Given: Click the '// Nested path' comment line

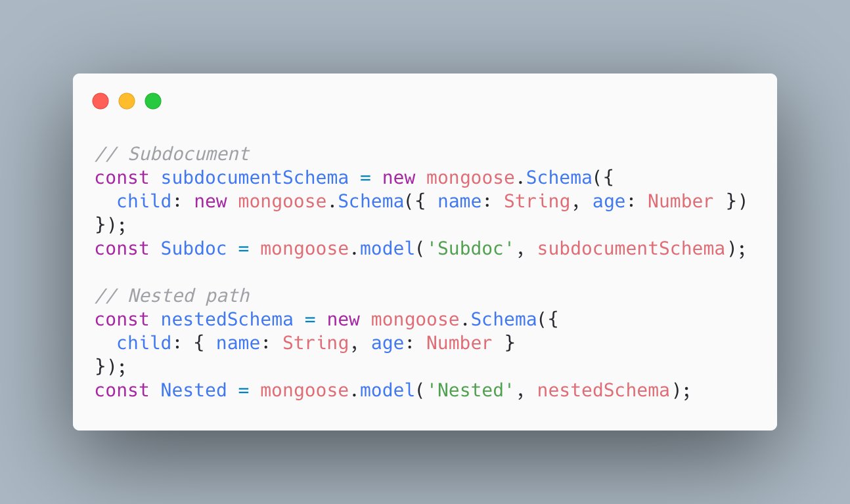Looking at the screenshot, I should point(172,296).
